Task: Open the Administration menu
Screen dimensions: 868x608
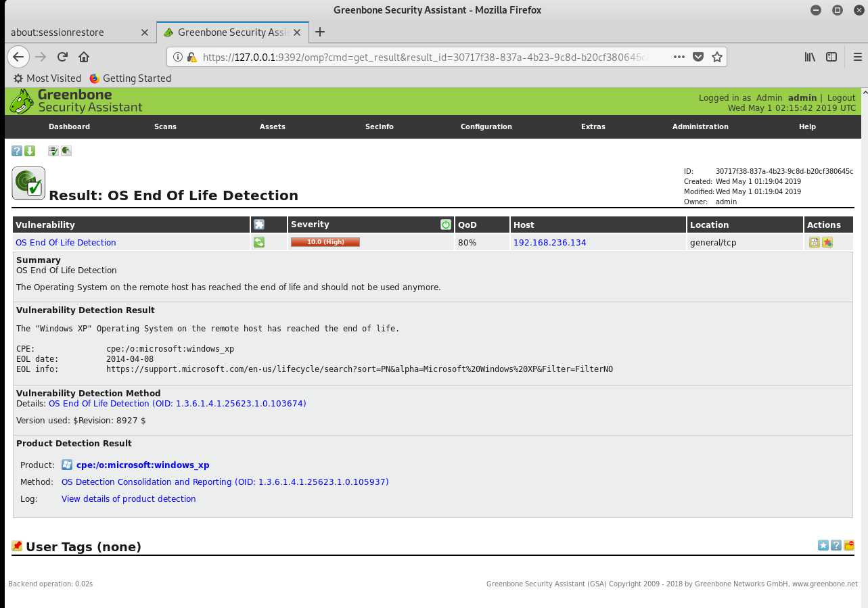Action: tap(700, 126)
